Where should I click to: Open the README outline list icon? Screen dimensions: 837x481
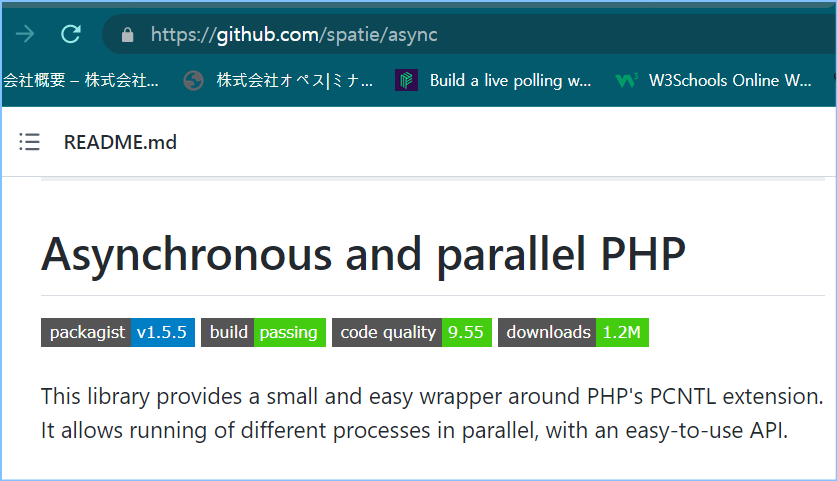pos(30,142)
